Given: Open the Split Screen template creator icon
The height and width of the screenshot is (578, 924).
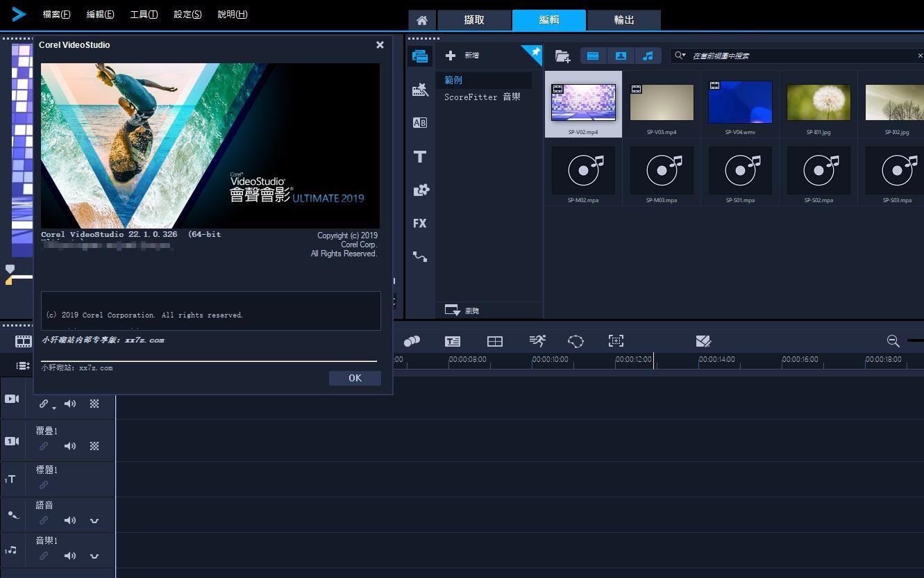Looking at the screenshot, I should [495, 341].
